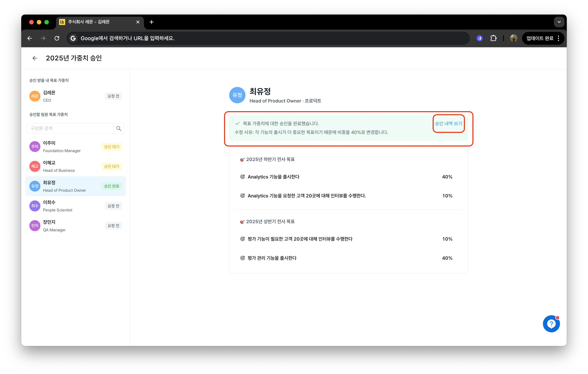The image size is (588, 374).
Task: Select 최유정 Head of Product Owner row
Action: coord(75,186)
